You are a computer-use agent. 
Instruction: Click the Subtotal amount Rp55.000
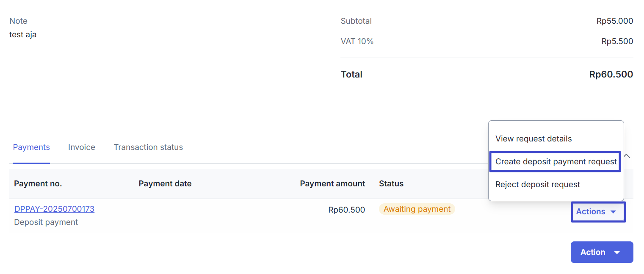point(614,21)
